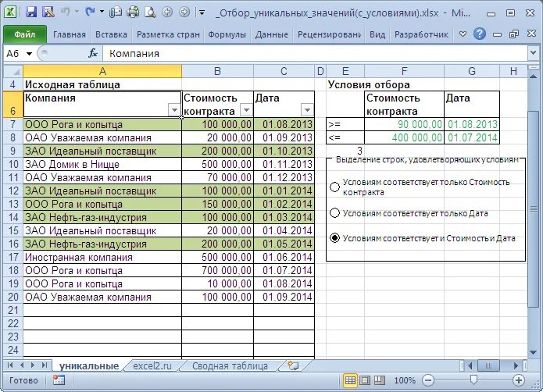The image size is (543, 392).
Task: Click the vertical scrollbar thumb
Action: (534, 208)
